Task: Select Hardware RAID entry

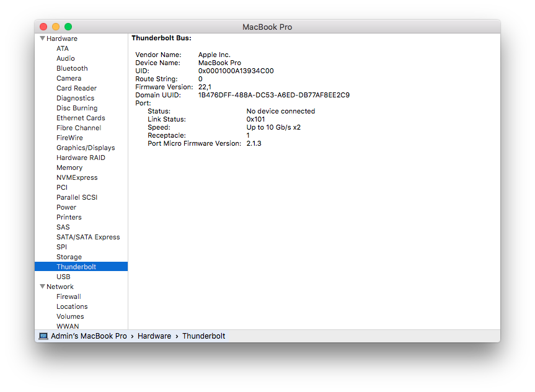Action: coord(81,158)
